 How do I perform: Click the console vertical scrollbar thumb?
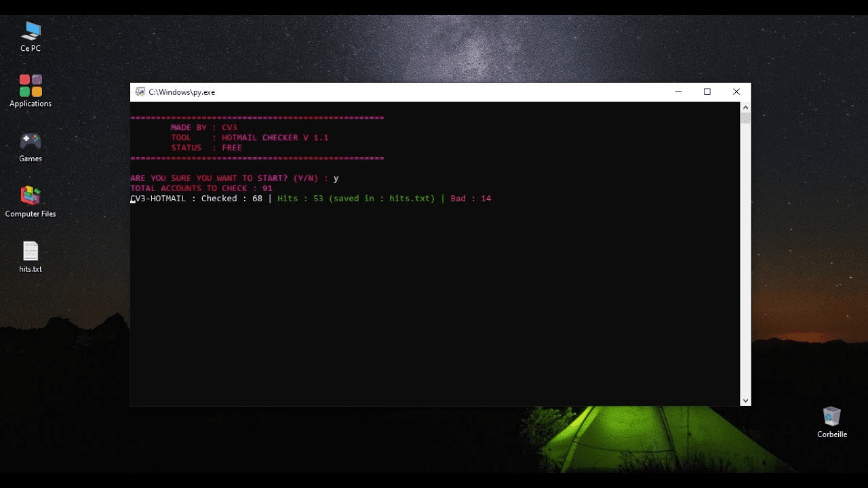[745, 119]
